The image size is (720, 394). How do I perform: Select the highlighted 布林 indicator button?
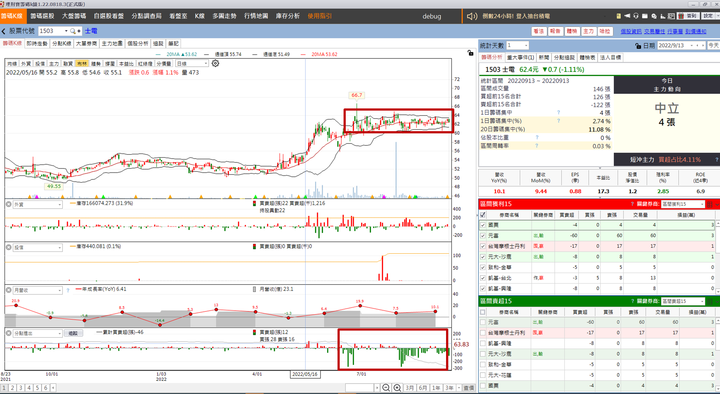[82, 63]
